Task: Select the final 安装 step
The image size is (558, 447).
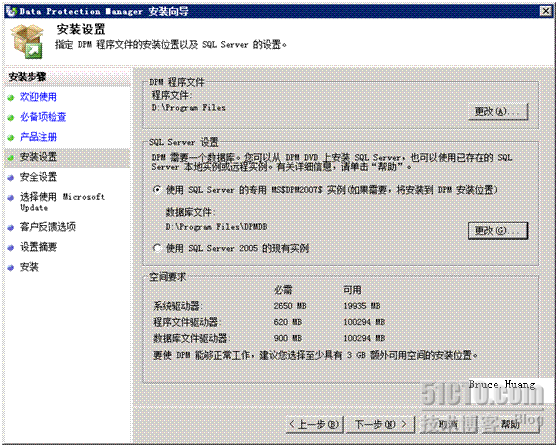Action: click(29, 267)
